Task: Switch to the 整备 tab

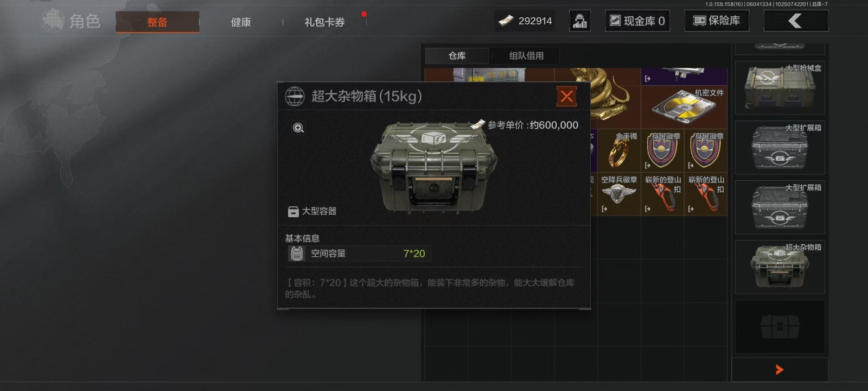Action: point(157,22)
